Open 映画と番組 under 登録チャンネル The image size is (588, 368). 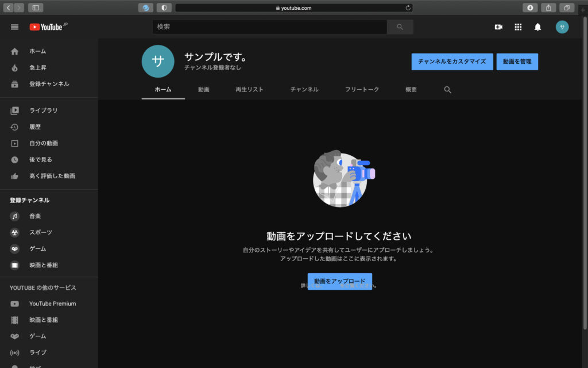tap(49, 265)
